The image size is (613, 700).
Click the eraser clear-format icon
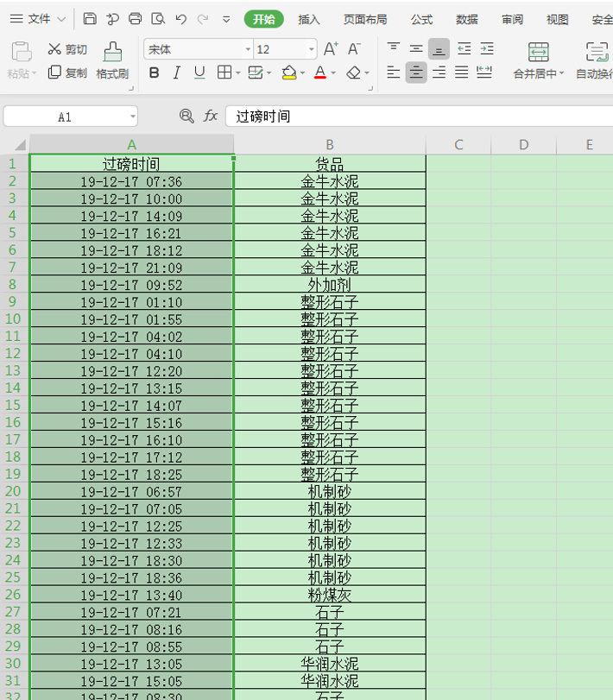[x=354, y=73]
